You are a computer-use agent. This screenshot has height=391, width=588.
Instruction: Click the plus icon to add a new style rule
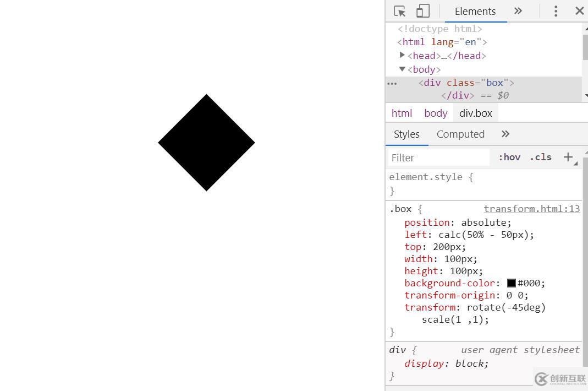(568, 157)
